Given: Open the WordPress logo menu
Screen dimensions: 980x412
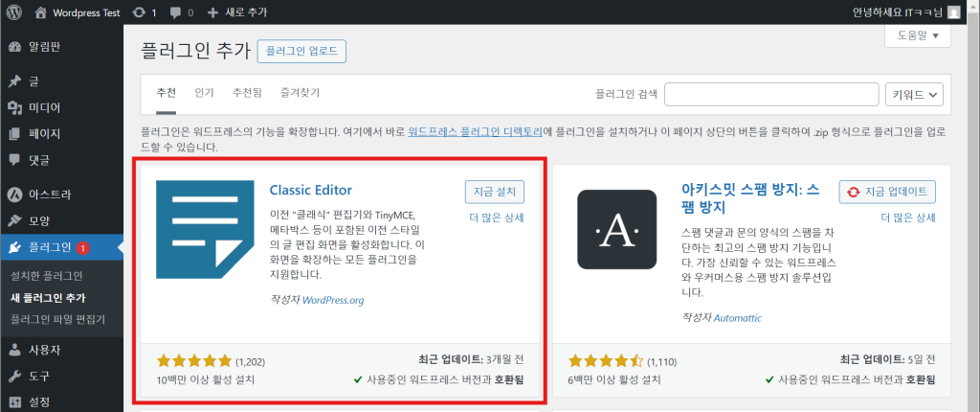Looking at the screenshot, I should coord(13,11).
